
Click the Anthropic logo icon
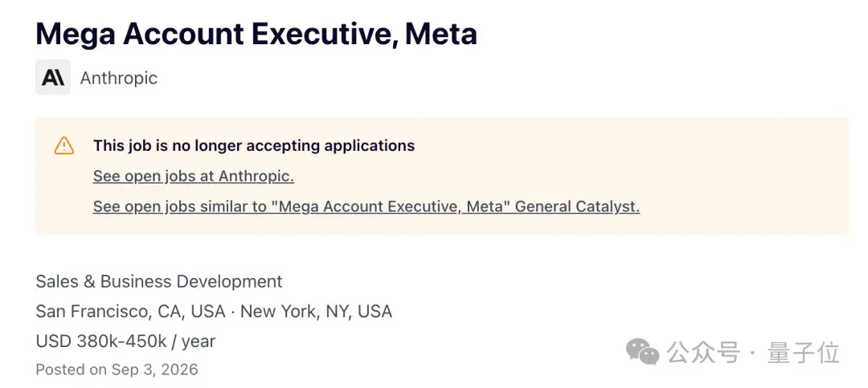click(x=53, y=77)
